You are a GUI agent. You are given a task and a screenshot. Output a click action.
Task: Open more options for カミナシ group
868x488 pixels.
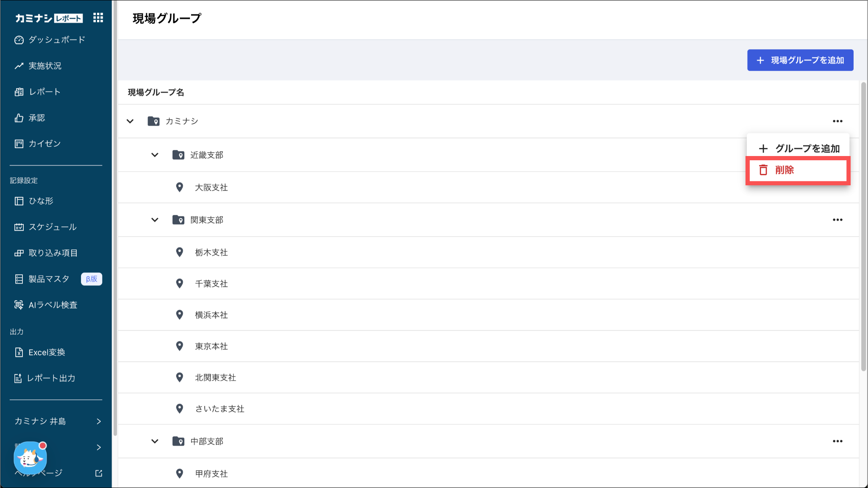tap(837, 121)
